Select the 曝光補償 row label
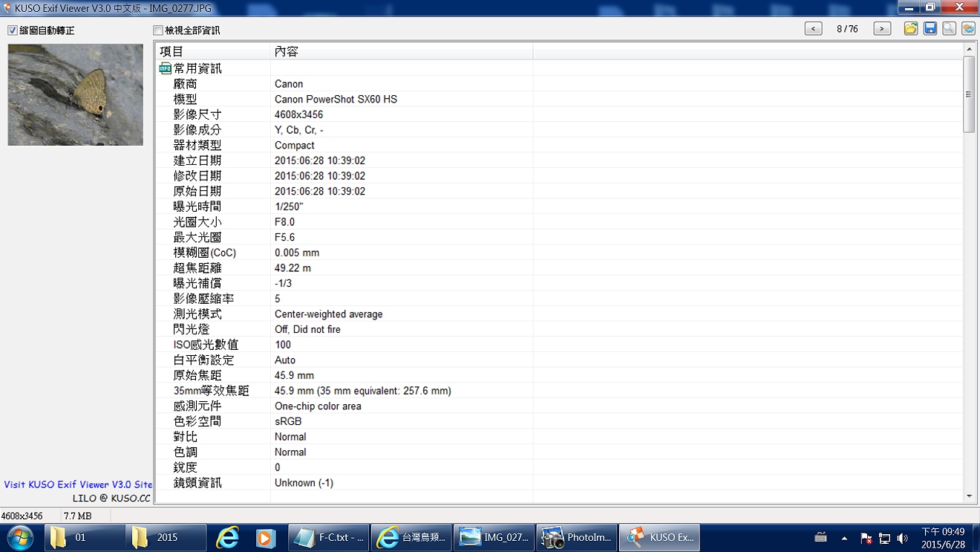The width and height of the screenshot is (980, 552). [x=197, y=283]
